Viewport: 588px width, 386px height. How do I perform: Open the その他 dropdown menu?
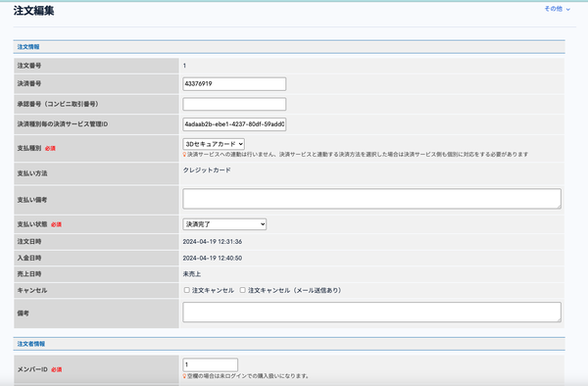coord(558,9)
